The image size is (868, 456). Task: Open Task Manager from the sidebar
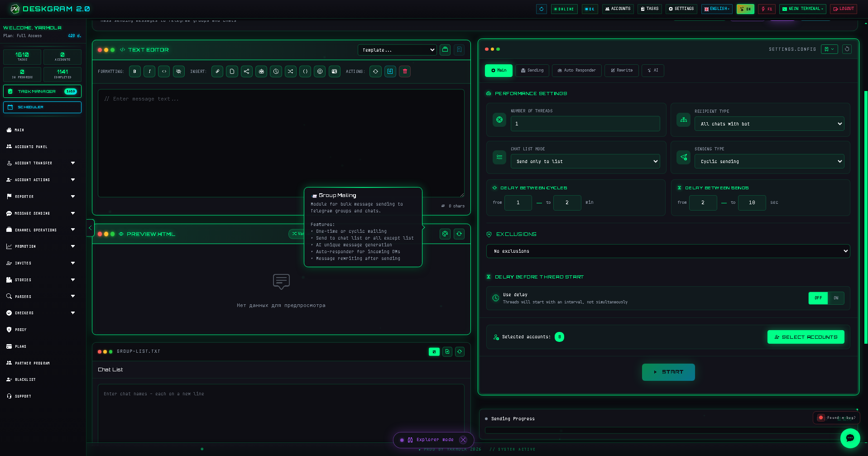(x=42, y=91)
